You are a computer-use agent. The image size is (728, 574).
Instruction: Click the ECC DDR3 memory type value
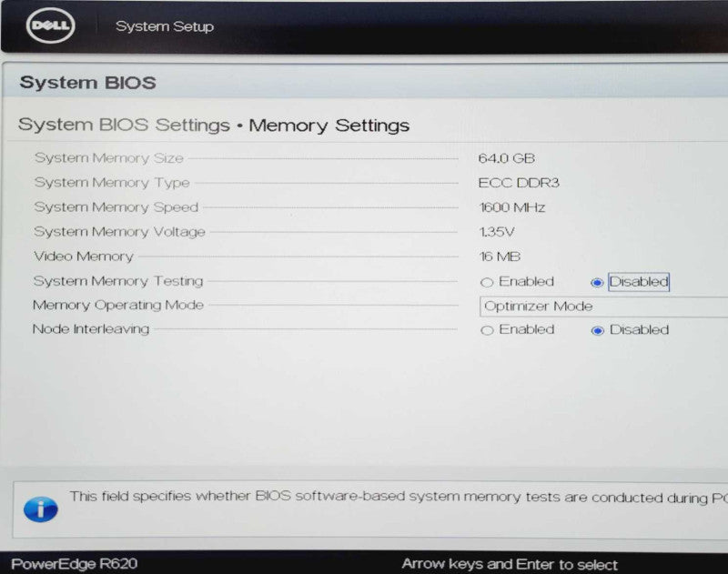pyautogui.click(x=519, y=183)
